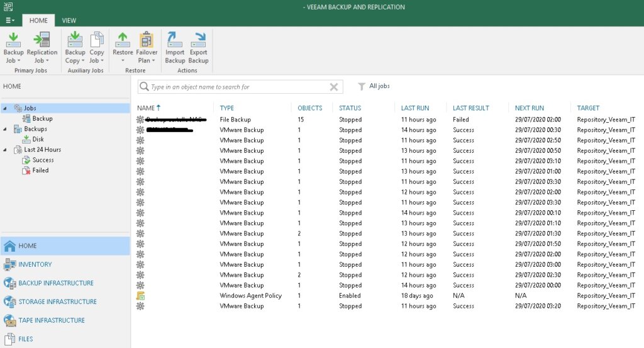Screen dimensions: 644x348
Task: Open the Backup Copy ribbon tool
Action: (75, 47)
